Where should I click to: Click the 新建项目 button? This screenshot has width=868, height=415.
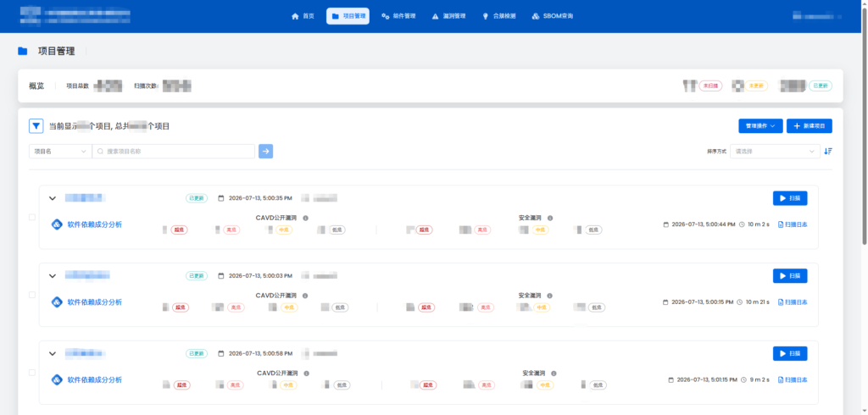(x=810, y=126)
